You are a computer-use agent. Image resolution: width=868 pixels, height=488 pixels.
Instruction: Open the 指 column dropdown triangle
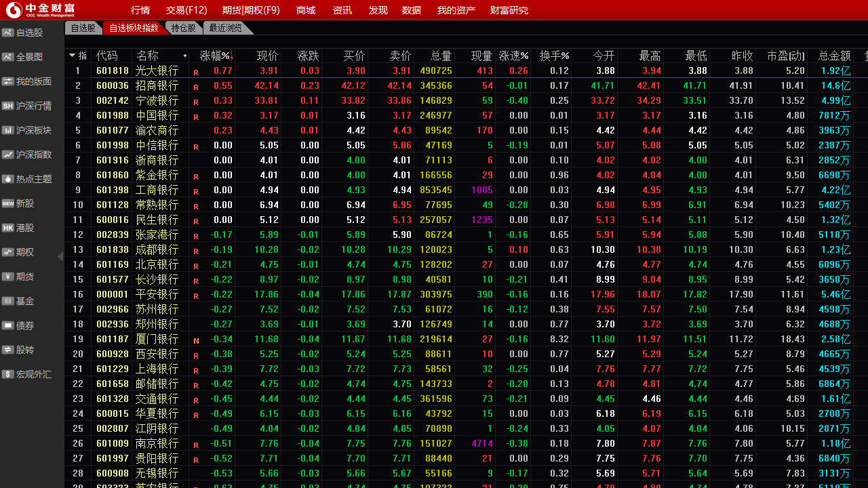73,55
